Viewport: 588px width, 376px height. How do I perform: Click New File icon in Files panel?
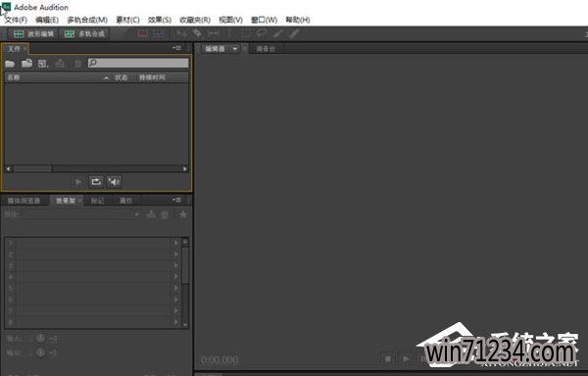(x=43, y=64)
